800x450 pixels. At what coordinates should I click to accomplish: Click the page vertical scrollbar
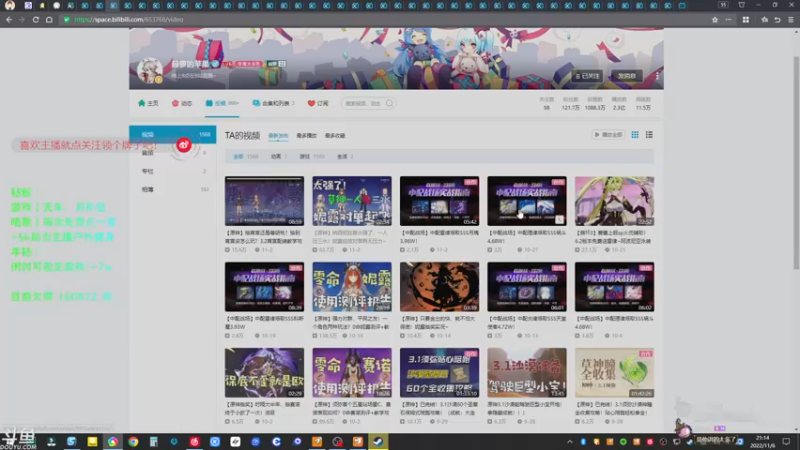click(x=796, y=163)
